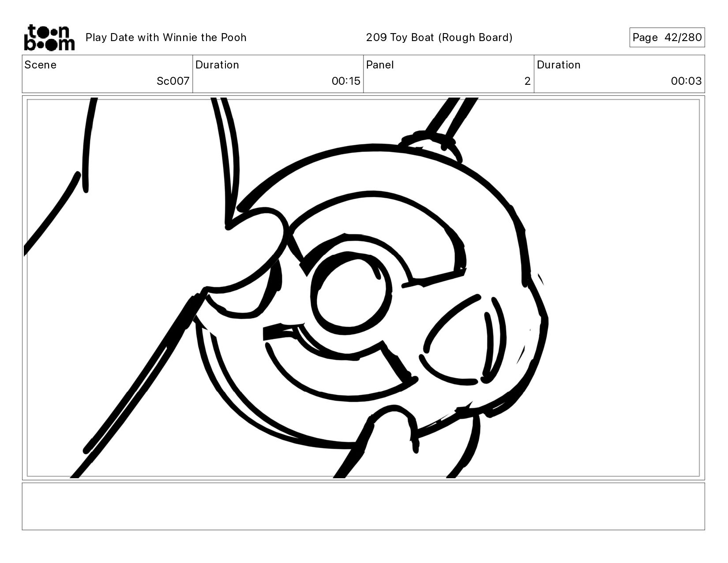Screen dimensions: 728x563
Task: Click scene duration value '00:15'
Action: pos(346,81)
